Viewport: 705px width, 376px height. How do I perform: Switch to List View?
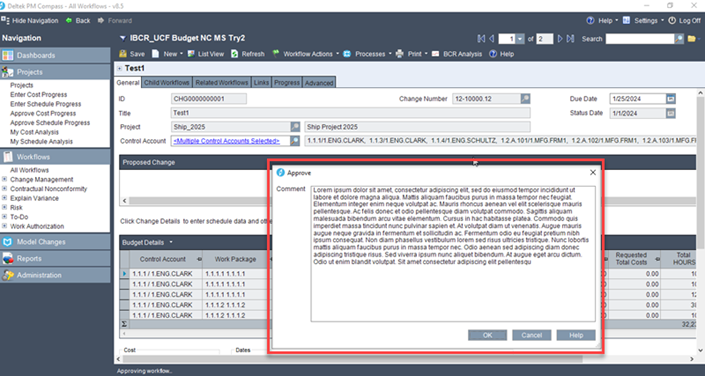[205, 54]
